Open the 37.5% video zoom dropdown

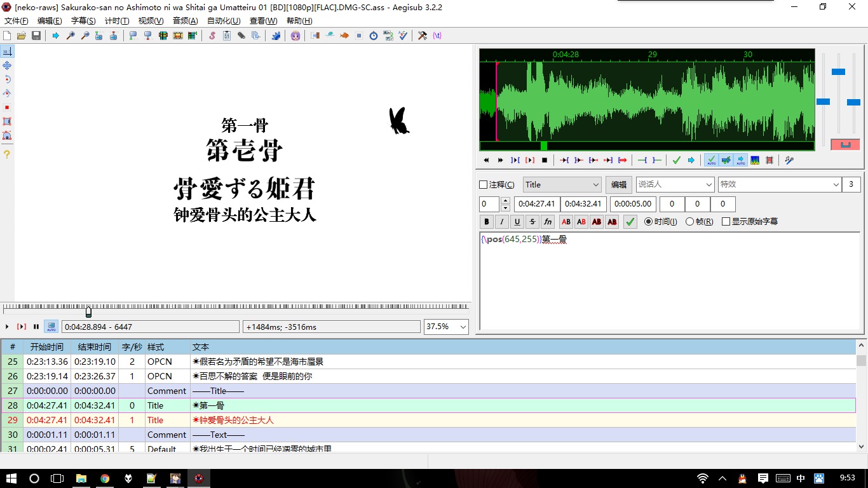[446, 327]
